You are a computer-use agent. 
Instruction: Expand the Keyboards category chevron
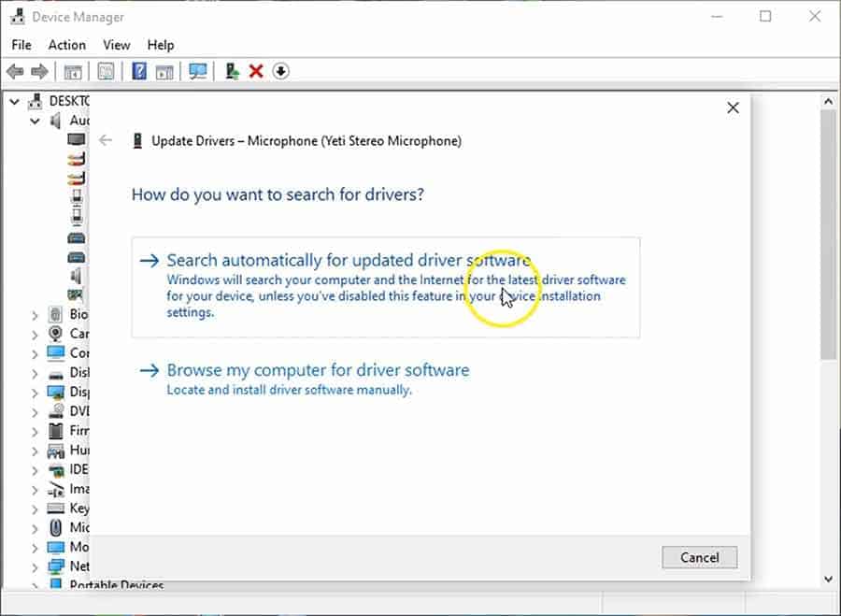(x=35, y=509)
